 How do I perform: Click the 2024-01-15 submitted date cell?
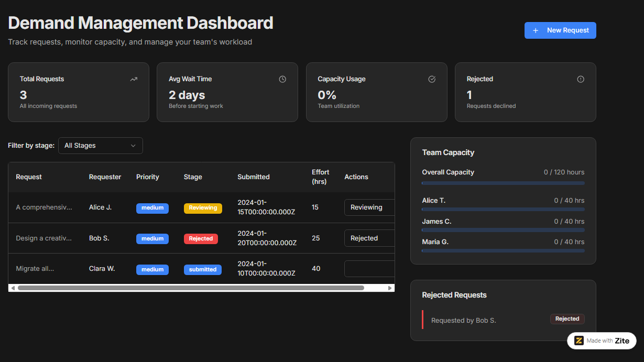pos(267,207)
